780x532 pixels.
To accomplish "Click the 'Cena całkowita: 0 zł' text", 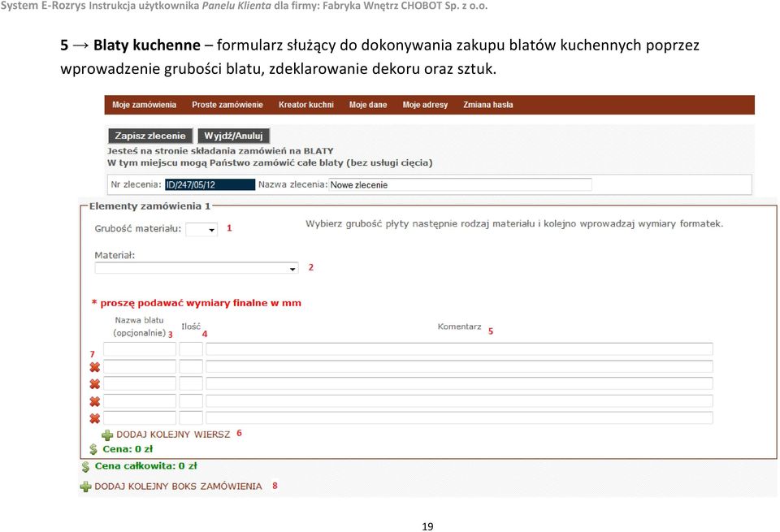I will pyautogui.click(x=145, y=466).
